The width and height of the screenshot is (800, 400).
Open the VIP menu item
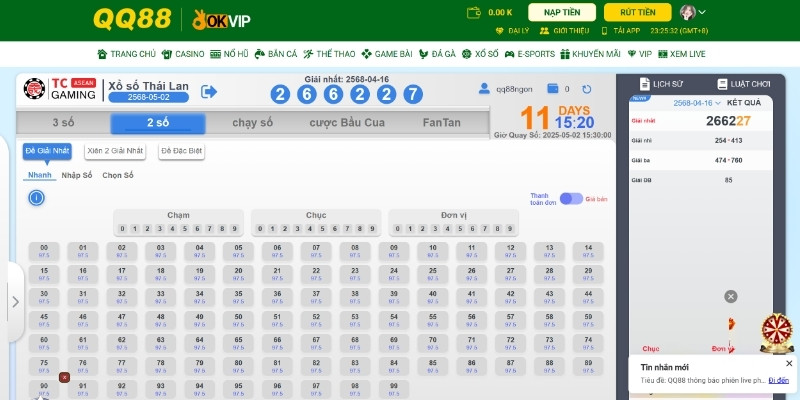point(639,54)
